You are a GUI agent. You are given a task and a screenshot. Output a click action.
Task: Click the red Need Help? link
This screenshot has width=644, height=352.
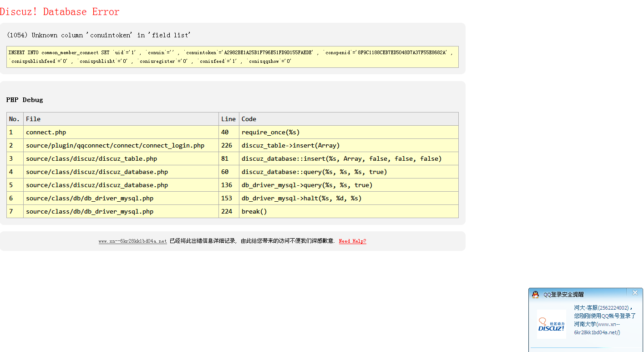tap(352, 241)
